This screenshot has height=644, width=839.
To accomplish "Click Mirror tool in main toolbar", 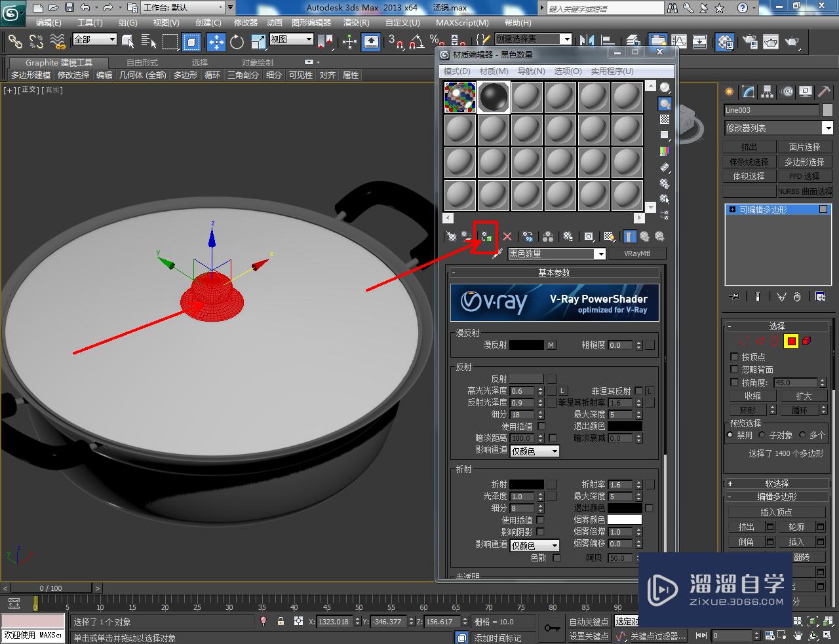I will [x=587, y=42].
